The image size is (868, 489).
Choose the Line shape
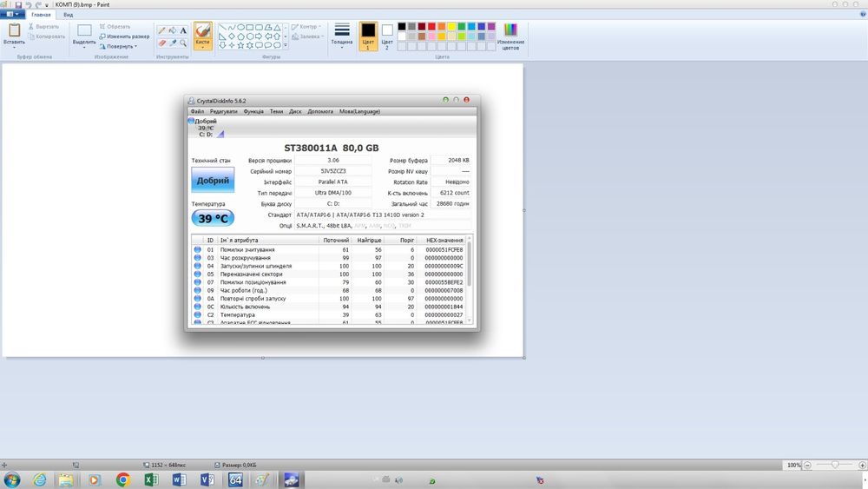pos(222,27)
